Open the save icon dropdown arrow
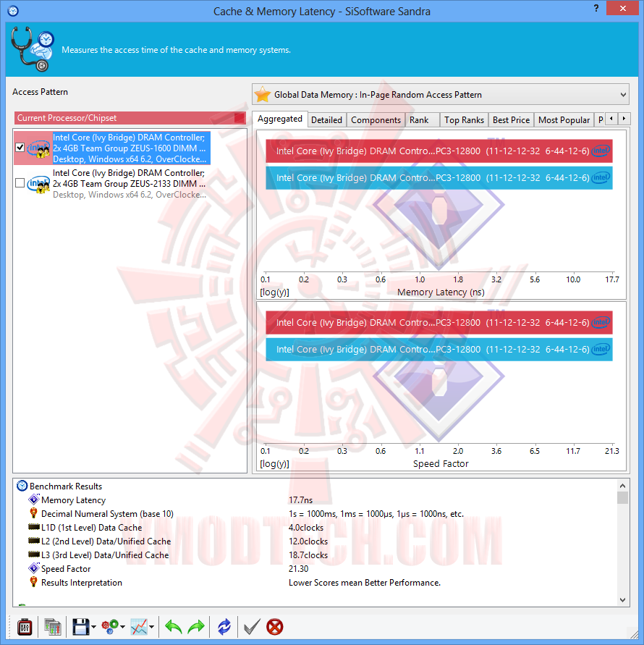 (x=94, y=628)
